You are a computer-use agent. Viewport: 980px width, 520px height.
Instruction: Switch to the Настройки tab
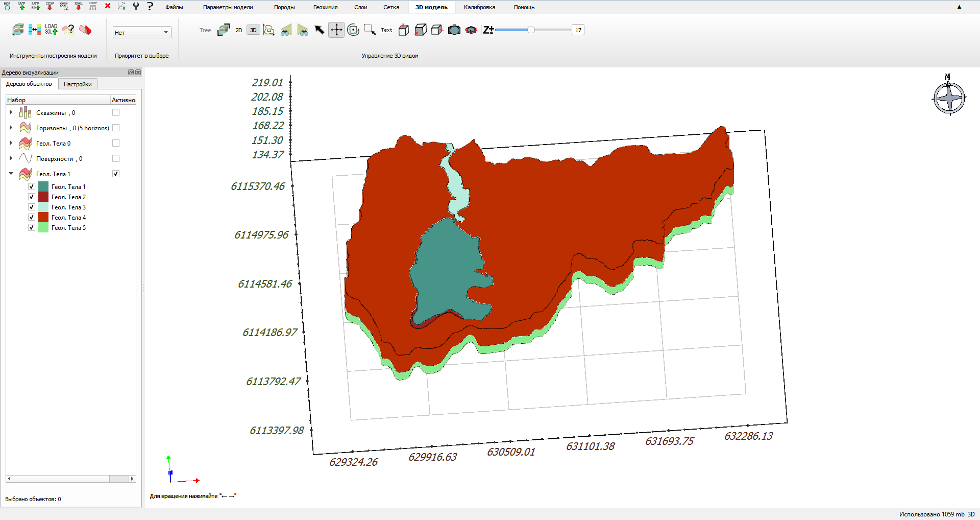click(x=78, y=84)
